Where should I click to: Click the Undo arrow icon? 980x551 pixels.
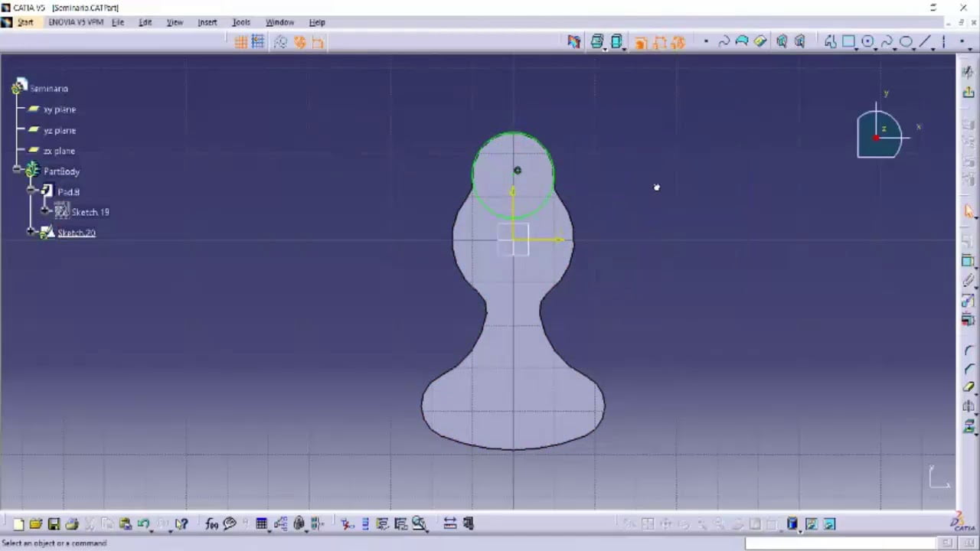coord(143,524)
